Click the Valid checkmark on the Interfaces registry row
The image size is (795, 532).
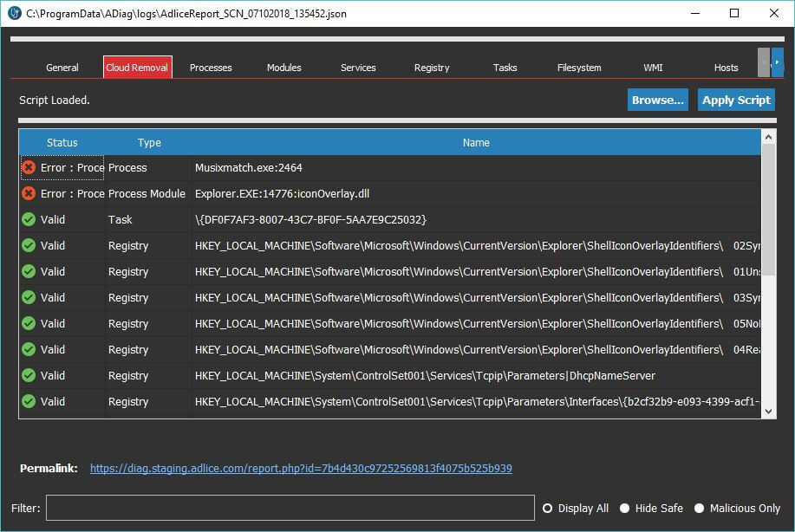point(29,402)
